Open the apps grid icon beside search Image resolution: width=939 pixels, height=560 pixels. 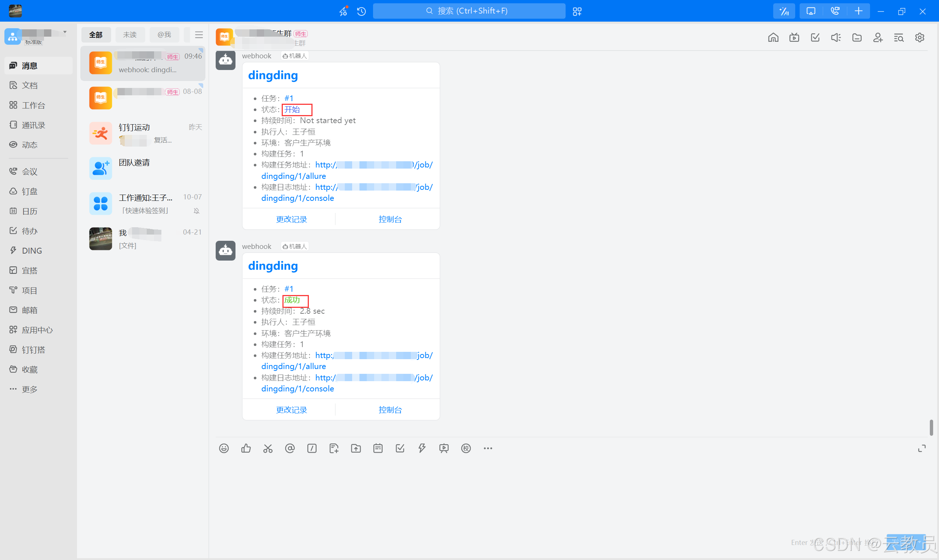(577, 11)
